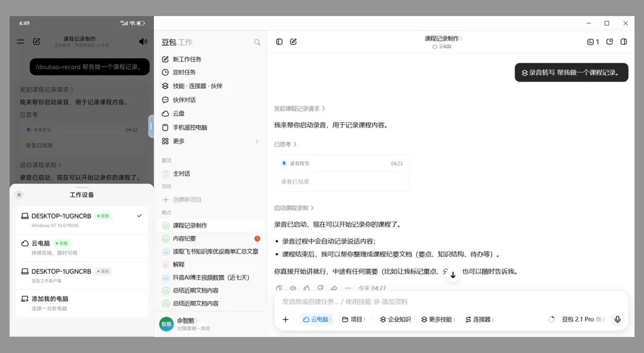Viewport: 644px width, 353px height.
Task: Toggle the right side panel icon
Action: pyautogui.click(x=624, y=42)
